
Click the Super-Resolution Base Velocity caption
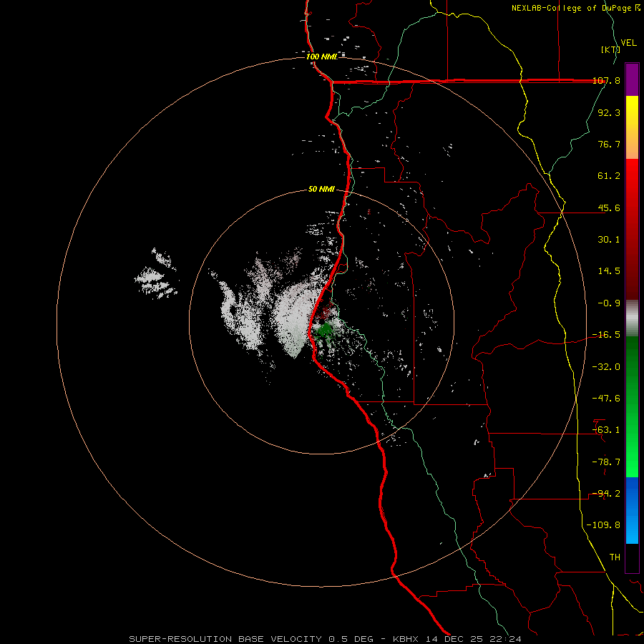[x=325, y=639]
